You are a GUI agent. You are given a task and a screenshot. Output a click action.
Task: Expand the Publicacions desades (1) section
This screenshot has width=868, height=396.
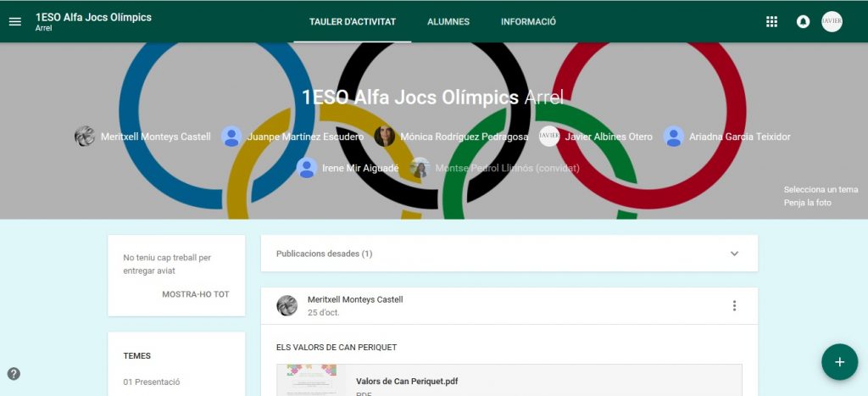tap(509, 254)
